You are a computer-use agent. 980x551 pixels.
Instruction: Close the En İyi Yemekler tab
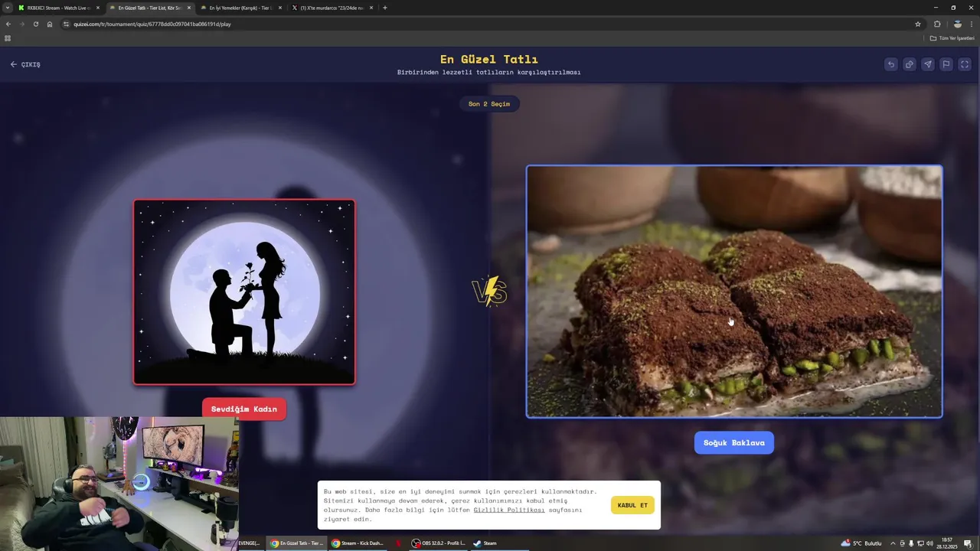[x=279, y=8]
